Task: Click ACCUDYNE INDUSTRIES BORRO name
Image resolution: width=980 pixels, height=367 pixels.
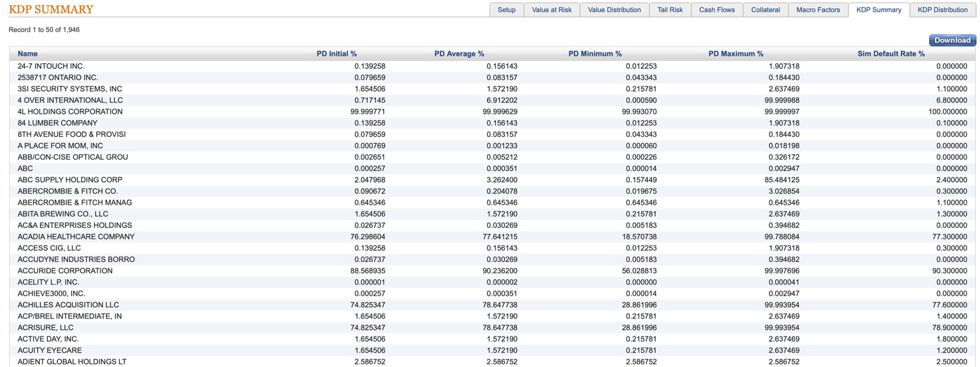Action: 76,259
